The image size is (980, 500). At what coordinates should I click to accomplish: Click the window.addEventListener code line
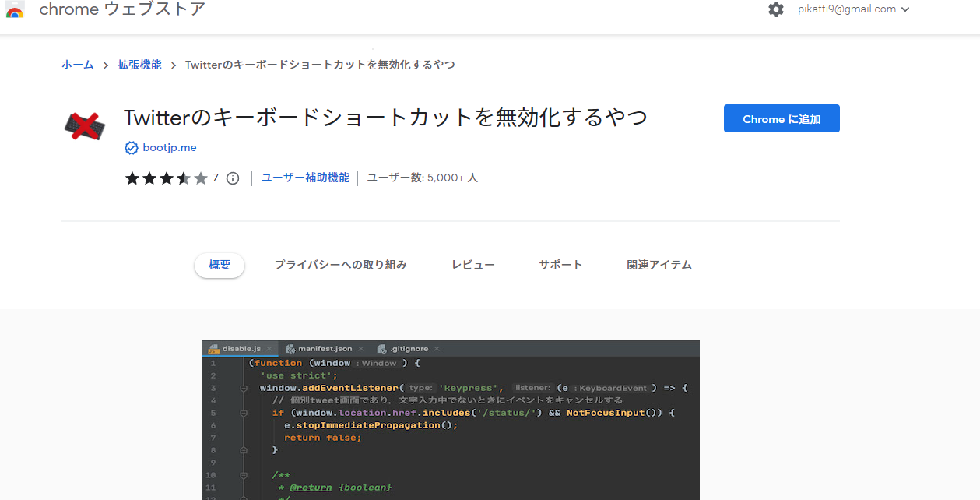pyautogui.click(x=474, y=388)
